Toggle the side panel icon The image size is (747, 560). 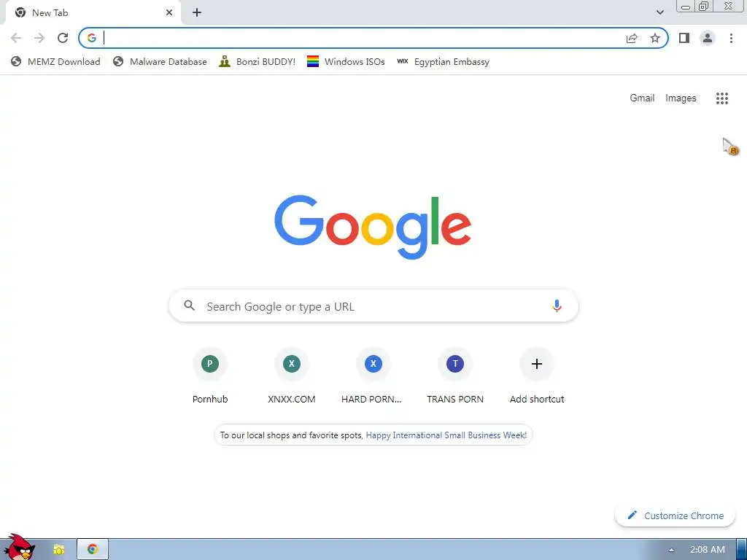pyautogui.click(x=684, y=38)
